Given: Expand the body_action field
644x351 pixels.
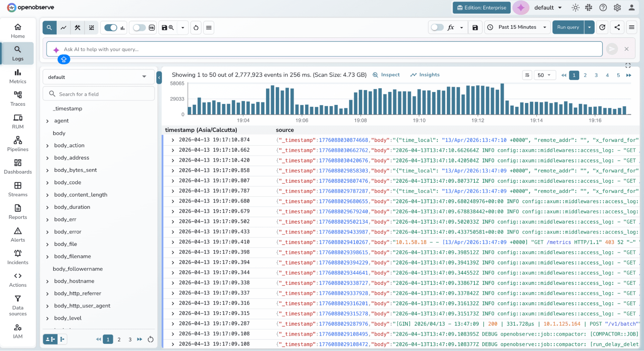Looking at the screenshot, I should [x=47, y=146].
